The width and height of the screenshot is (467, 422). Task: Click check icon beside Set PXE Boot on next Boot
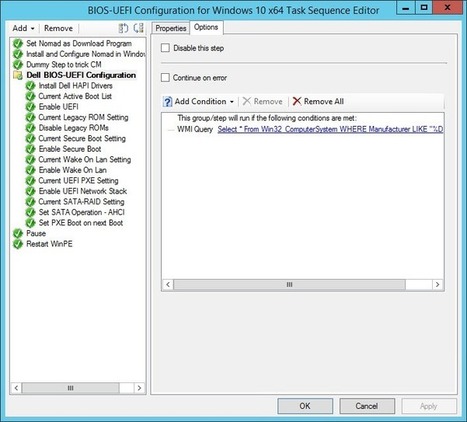click(x=30, y=223)
